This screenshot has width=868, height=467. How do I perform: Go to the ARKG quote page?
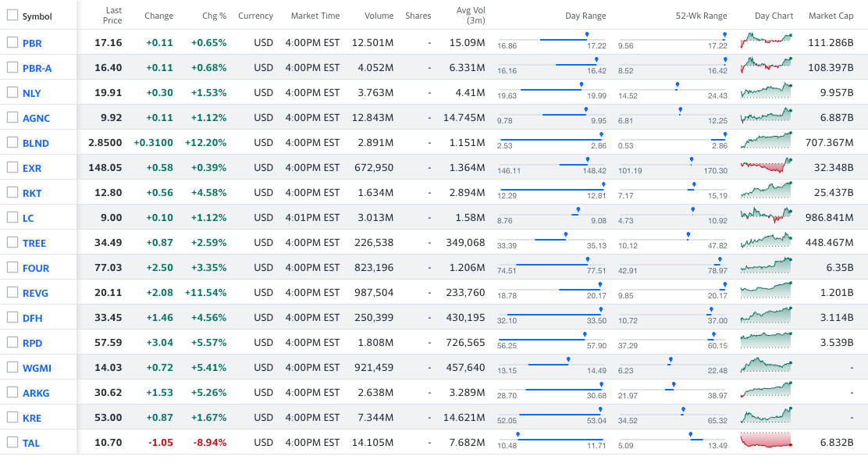click(36, 393)
